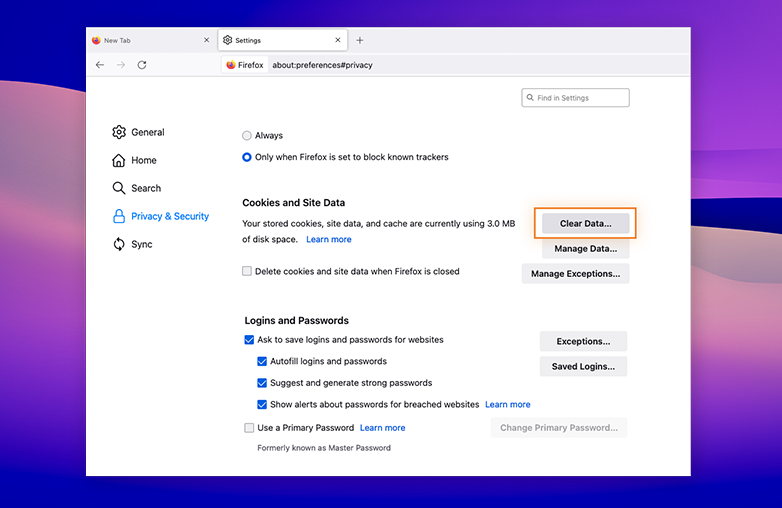Open the logins Exceptions button
782x508 pixels.
583,341
